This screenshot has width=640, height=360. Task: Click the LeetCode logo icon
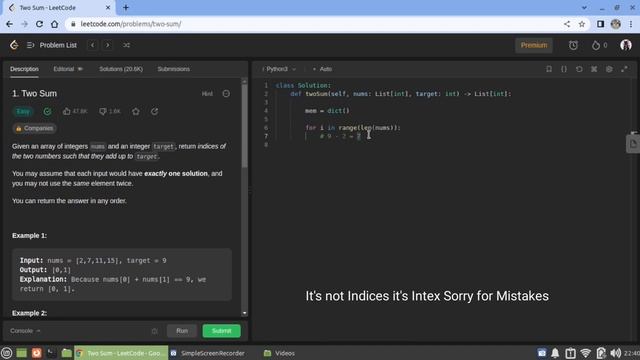click(14, 45)
